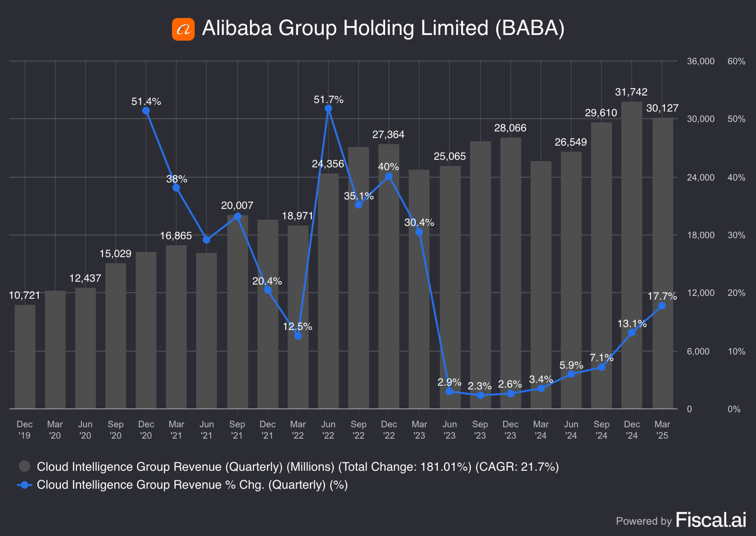
Task: Select the 51.7% data point for Jun '22
Action: 328,109
